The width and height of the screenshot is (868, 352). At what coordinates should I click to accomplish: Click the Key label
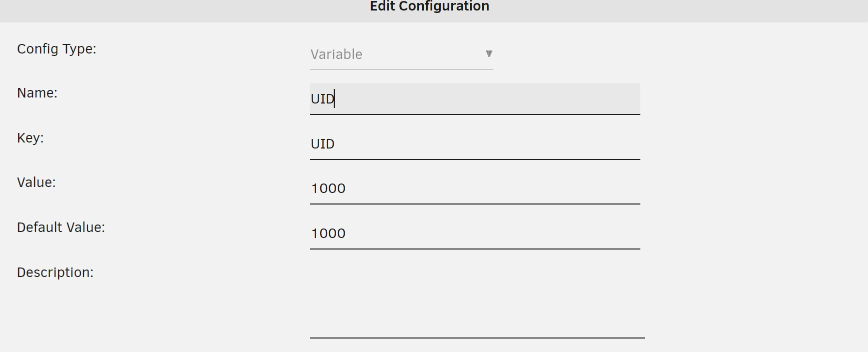[31, 138]
